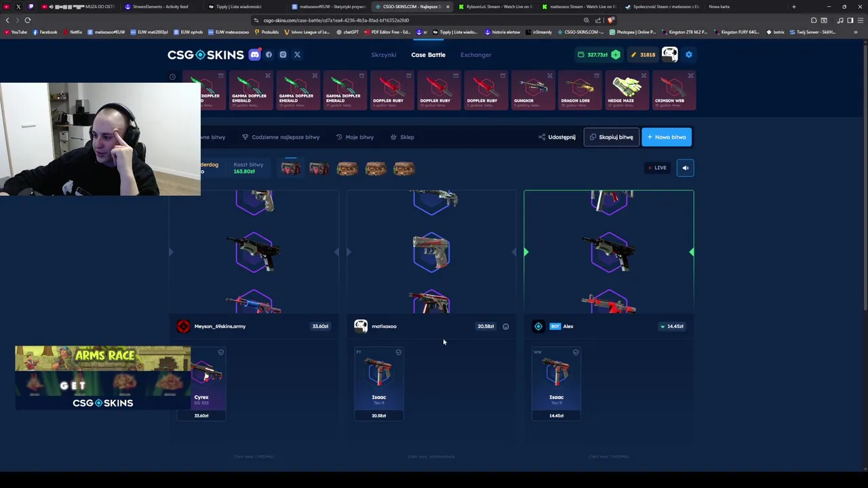Open the emoji reaction for matixoxoo
This screenshot has height=488, width=868.
click(x=505, y=326)
